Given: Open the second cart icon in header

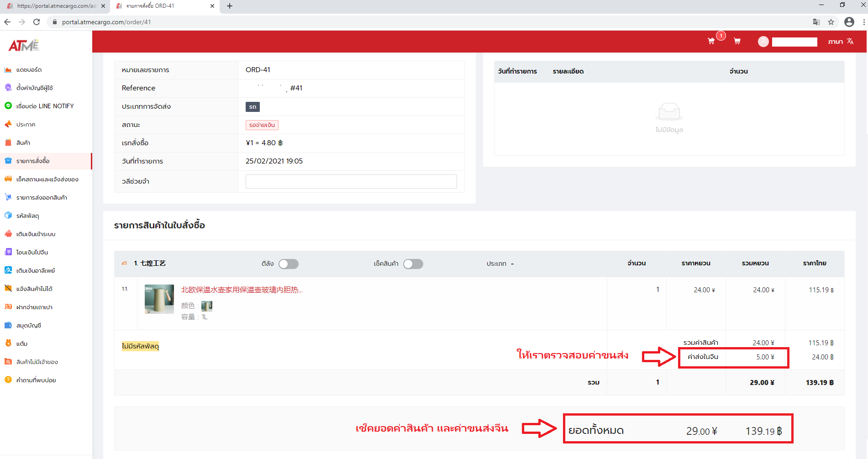Looking at the screenshot, I should [737, 41].
